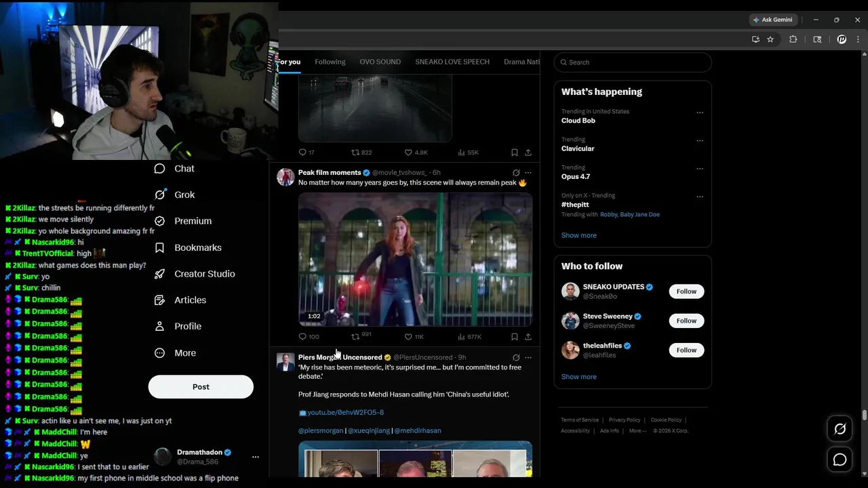Viewport: 868px width, 488px height.
Task: Bookmark this page with Chrome star icon
Action: 770,39
